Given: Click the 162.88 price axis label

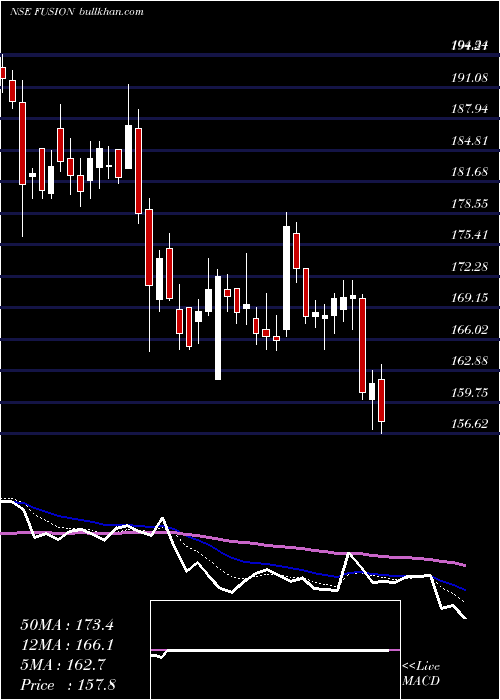Looking at the screenshot, I should (x=470, y=361).
